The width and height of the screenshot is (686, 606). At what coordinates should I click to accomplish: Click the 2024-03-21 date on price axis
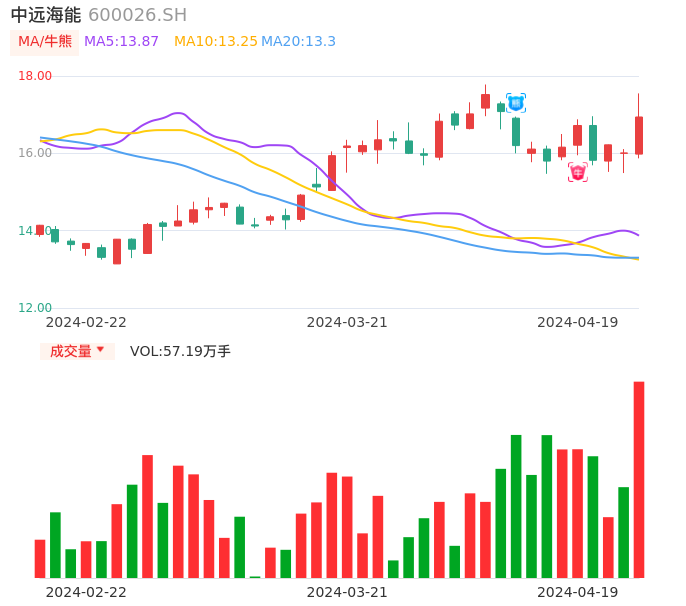pos(347,322)
